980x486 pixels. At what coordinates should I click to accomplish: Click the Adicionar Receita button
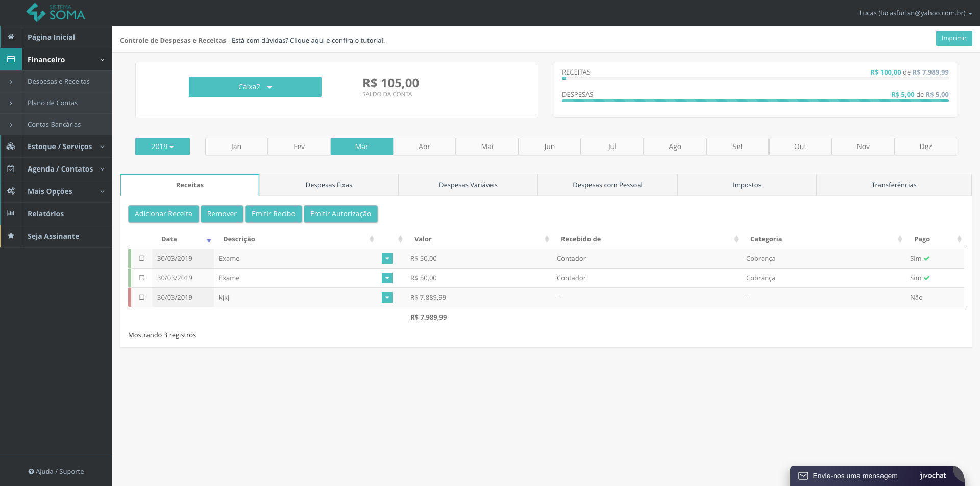(163, 214)
